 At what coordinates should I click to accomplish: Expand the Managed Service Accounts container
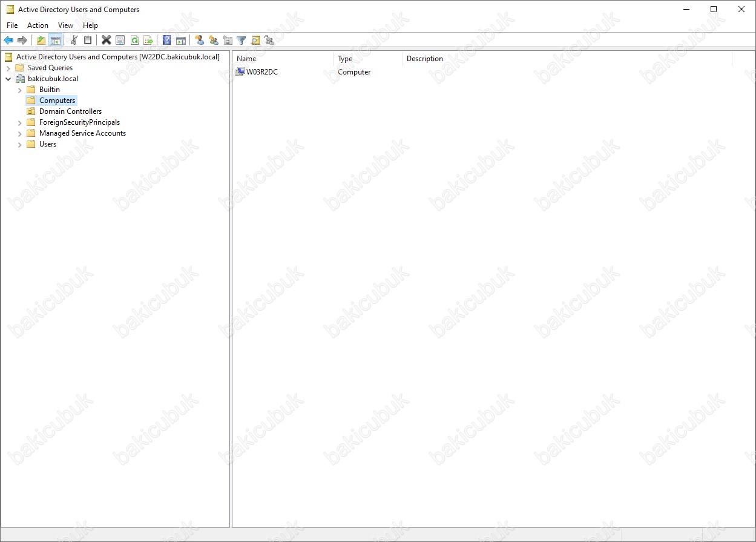point(19,133)
